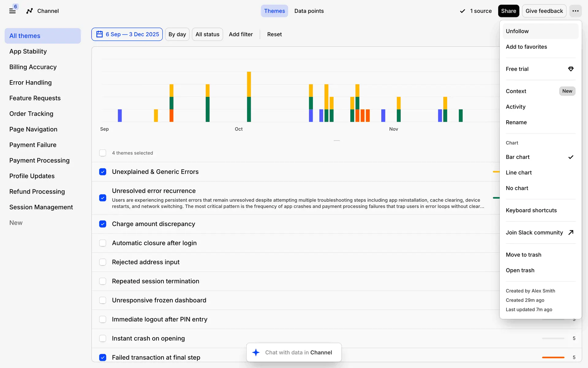This screenshot has width=588, height=368.
Task: Click the Give feedback button
Action: coord(544,11)
